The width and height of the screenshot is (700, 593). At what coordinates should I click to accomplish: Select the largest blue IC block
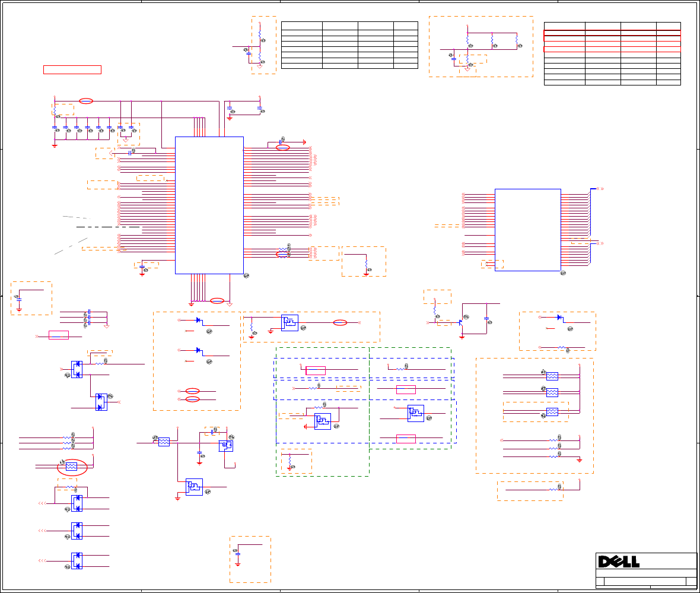tap(209, 205)
